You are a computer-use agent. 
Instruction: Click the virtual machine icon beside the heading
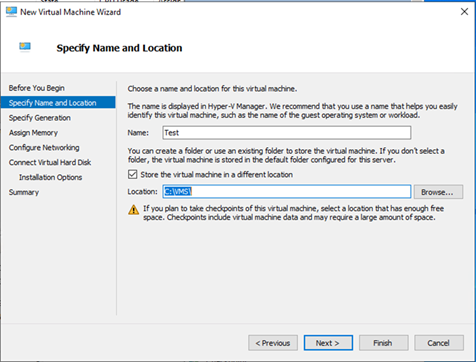25,47
